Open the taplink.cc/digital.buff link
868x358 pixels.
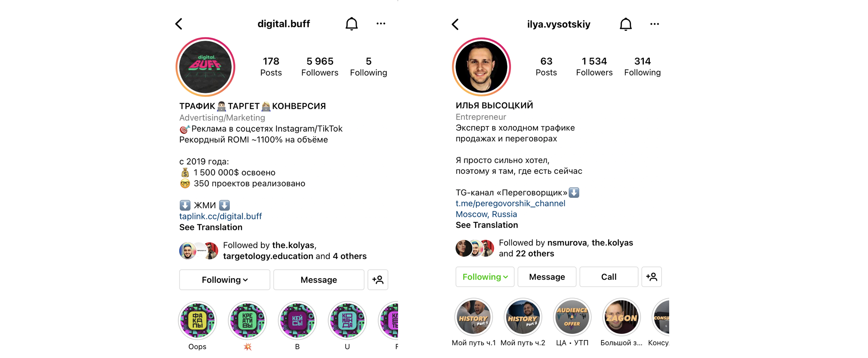coord(221,216)
